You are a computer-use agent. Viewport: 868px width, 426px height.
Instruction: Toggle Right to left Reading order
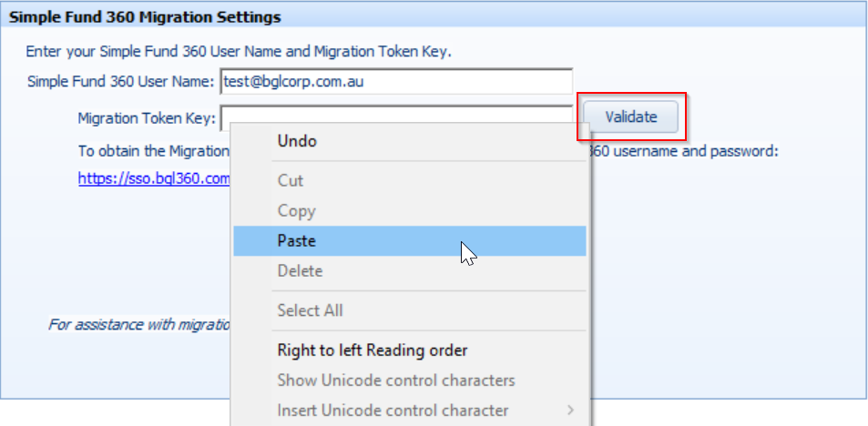pos(410,350)
